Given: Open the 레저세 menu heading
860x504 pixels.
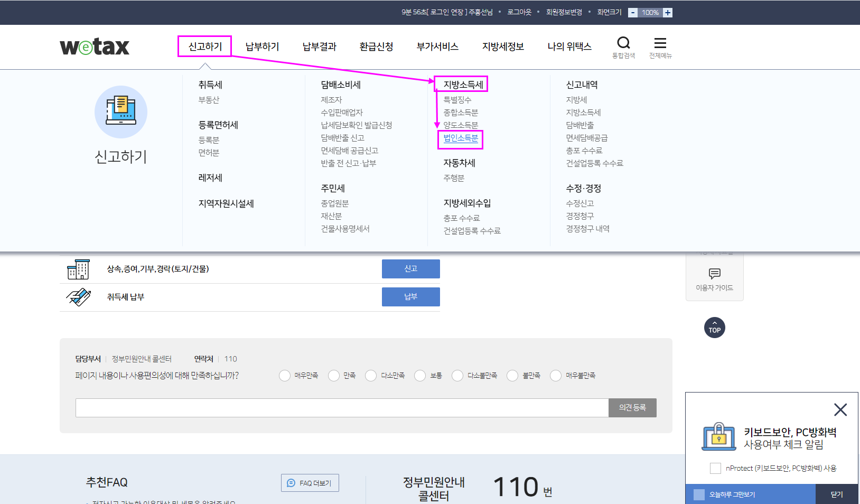Looking at the screenshot, I should (210, 178).
